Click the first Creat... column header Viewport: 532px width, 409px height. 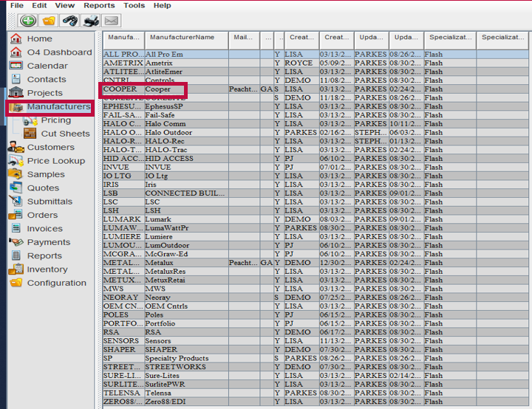(302, 41)
